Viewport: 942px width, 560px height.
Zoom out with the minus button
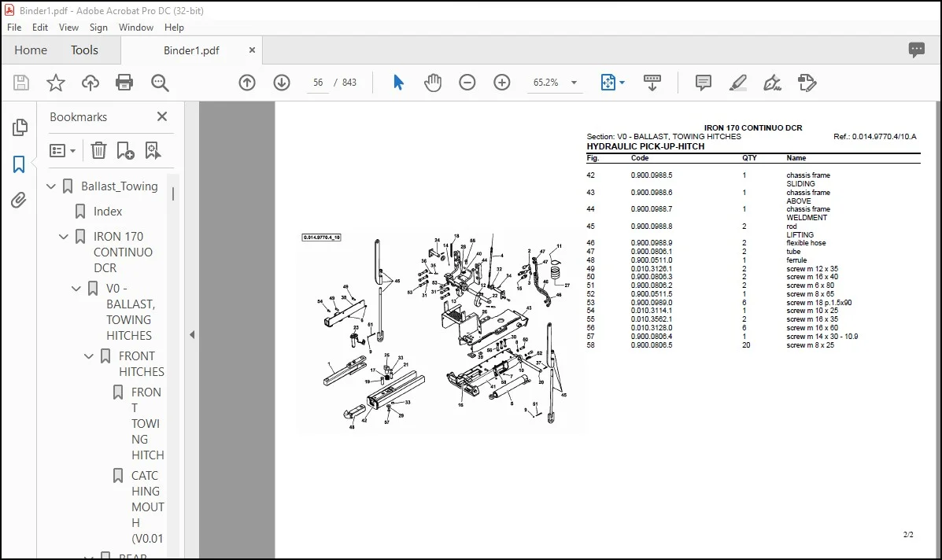[467, 83]
